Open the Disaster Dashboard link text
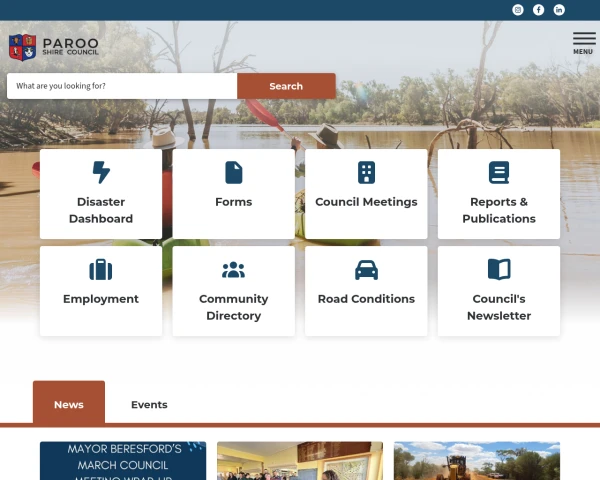 pos(101,210)
